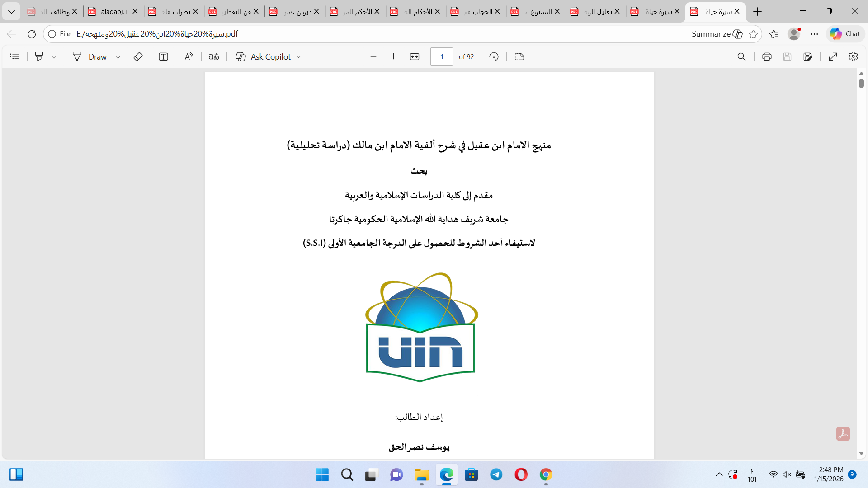Click the UIN logo image
868x488 pixels.
tap(421, 327)
